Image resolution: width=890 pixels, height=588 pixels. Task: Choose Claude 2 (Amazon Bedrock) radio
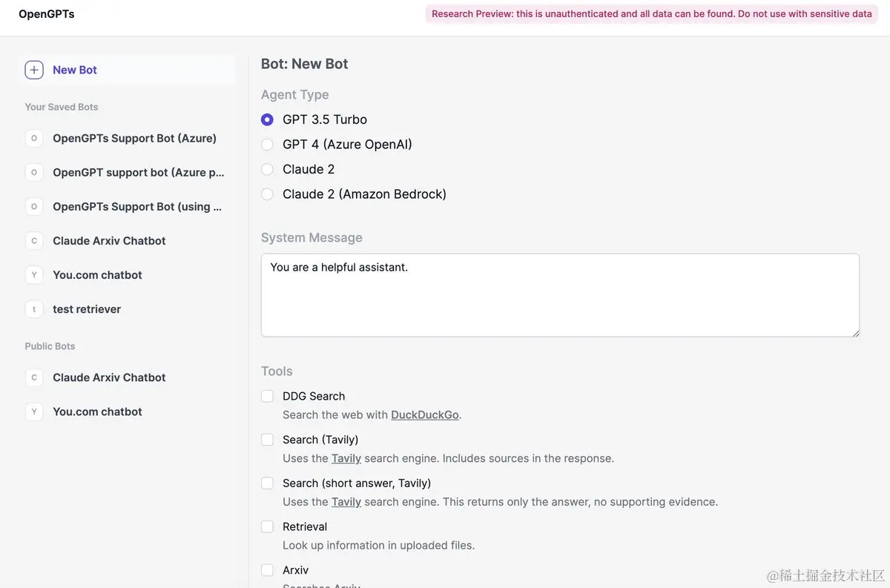(267, 194)
